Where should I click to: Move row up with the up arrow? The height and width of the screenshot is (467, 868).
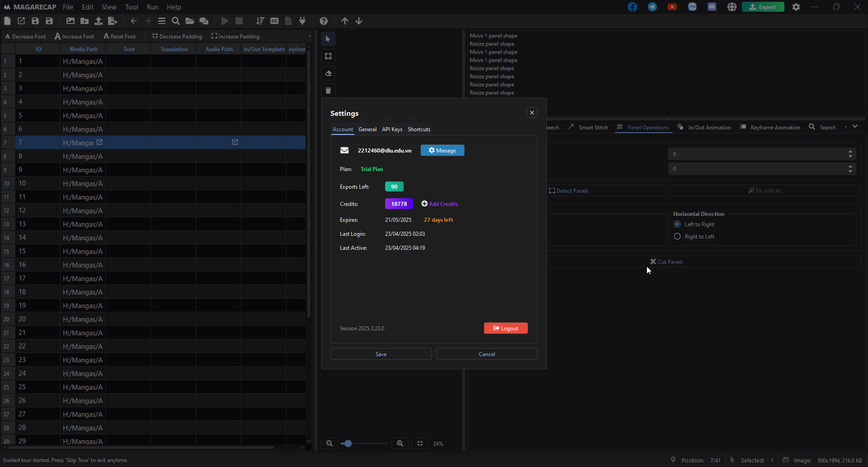[x=345, y=21]
